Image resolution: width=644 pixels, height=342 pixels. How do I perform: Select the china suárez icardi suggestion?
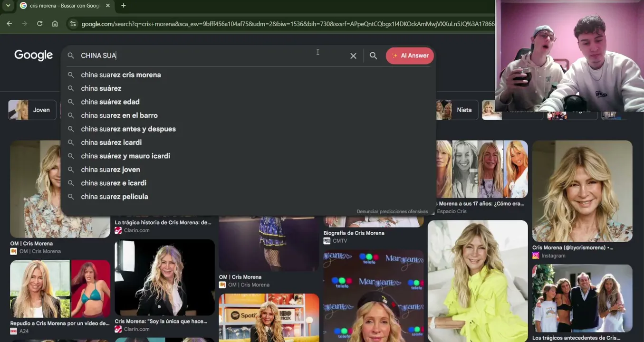(x=248, y=142)
